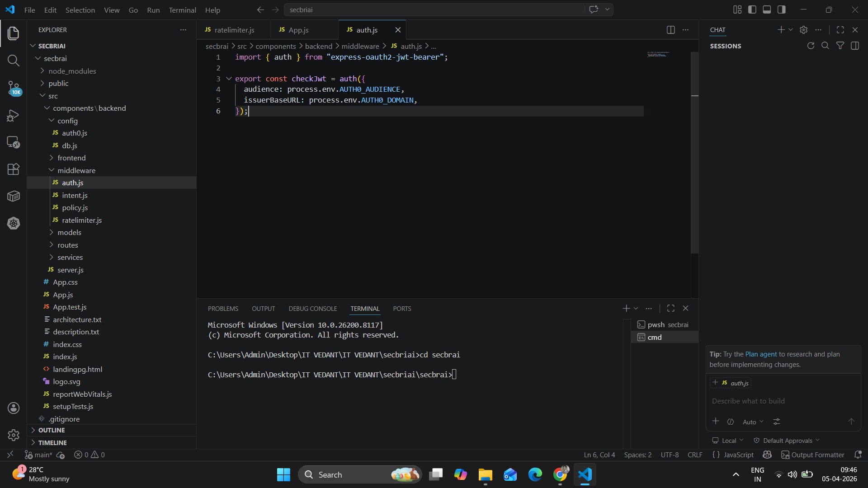Toggle the Primary Side Bar layout button
Screen dimensions: 868x488
click(x=752, y=9)
